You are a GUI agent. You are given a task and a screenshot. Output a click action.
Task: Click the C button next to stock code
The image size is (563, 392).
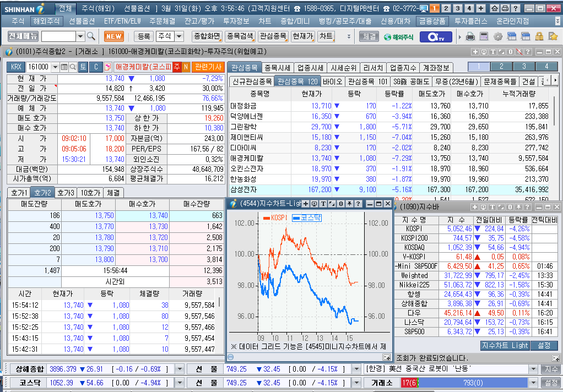pos(96,67)
